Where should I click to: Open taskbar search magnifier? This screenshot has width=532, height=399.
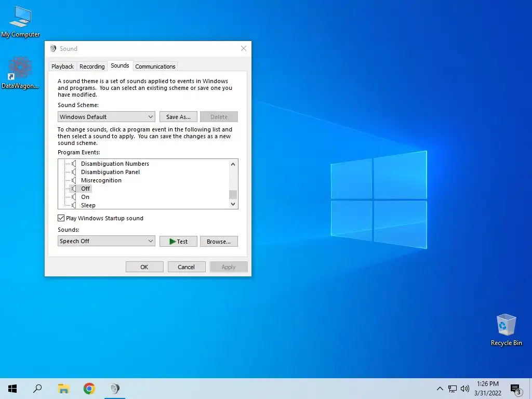(37, 389)
